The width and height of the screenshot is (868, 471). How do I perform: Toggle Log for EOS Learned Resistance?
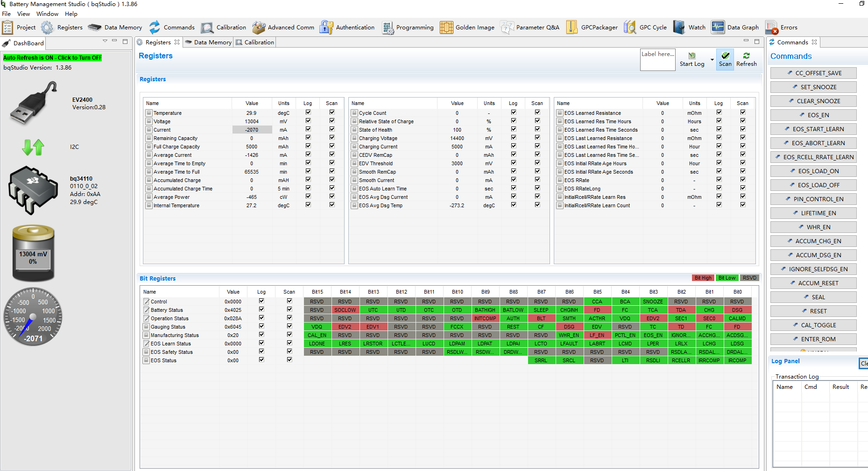point(719,112)
